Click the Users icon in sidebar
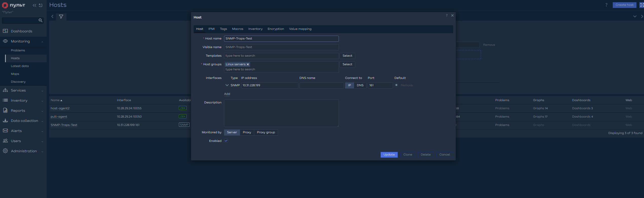 coord(5,141)
